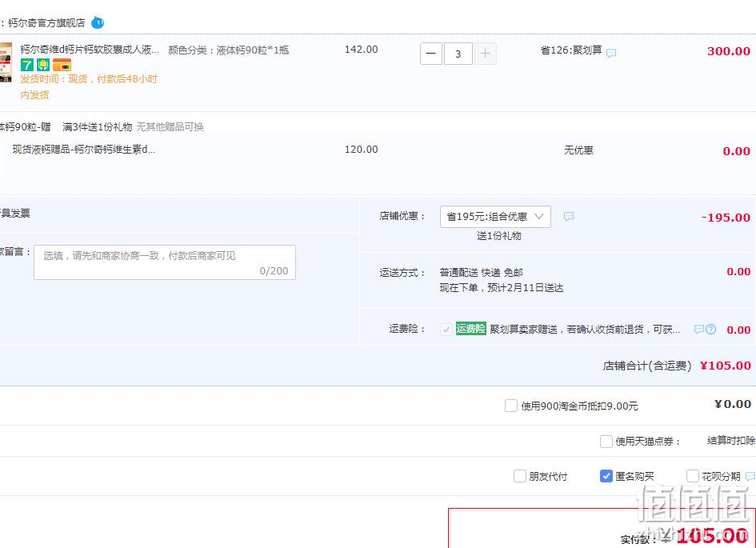Click the quantity field showing 3
Screen dimensions: 756x548
tap(458, 54)
